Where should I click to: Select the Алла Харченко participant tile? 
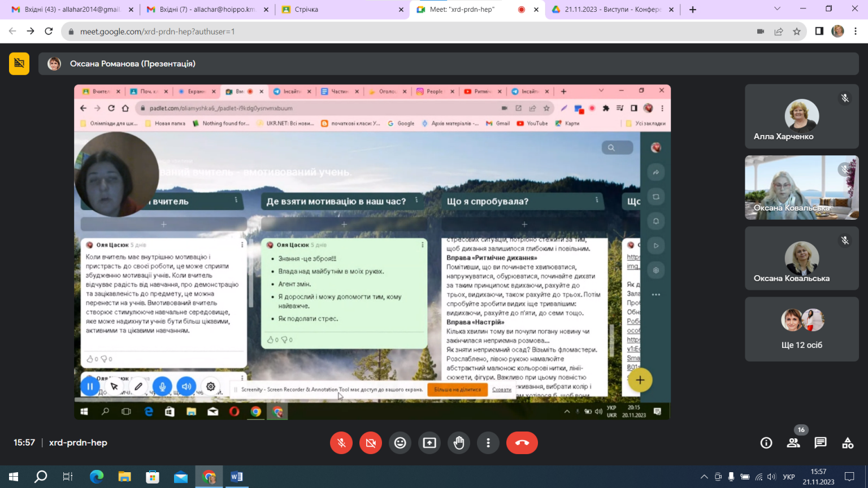[801, 116]
